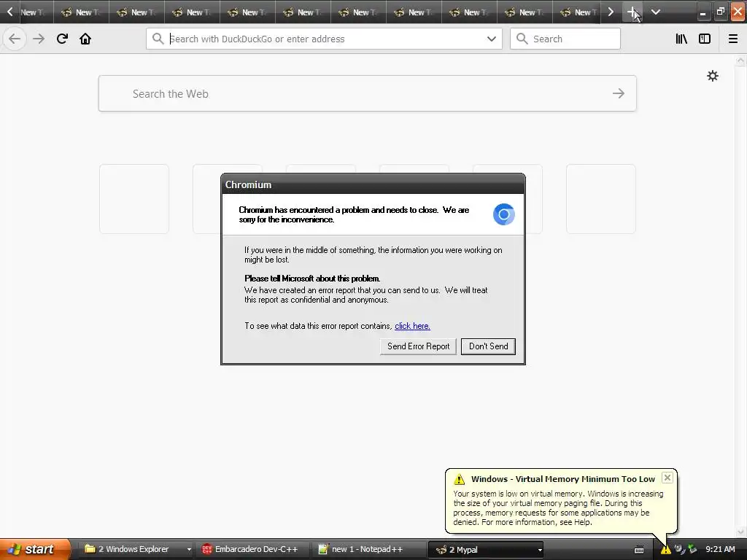Click the Chromium logo in dialog
The height and width of the screenshot is (560, 747).
coord(504,214)
